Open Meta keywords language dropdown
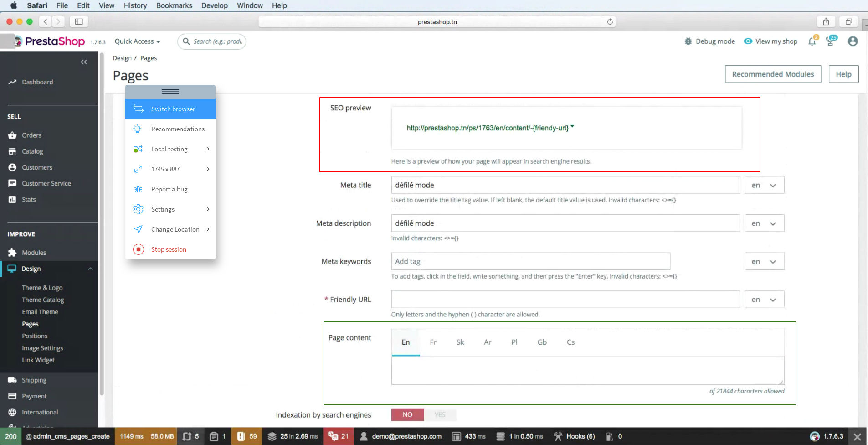Viewport: 868px width, 445px height. click(764, 261)
